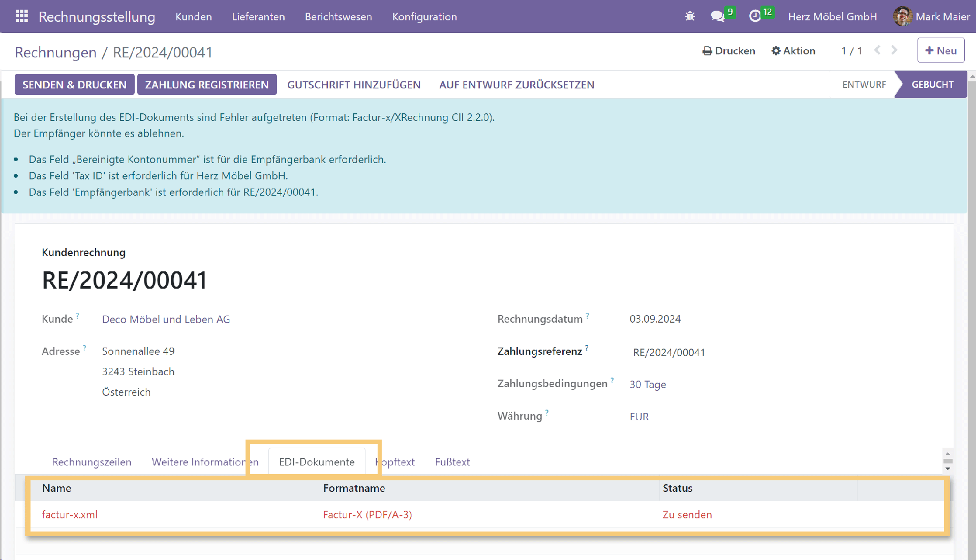Viewport: 976px width, 560px height.
Task: Open the chat messages icon
Action: click(x=717, y=16)
